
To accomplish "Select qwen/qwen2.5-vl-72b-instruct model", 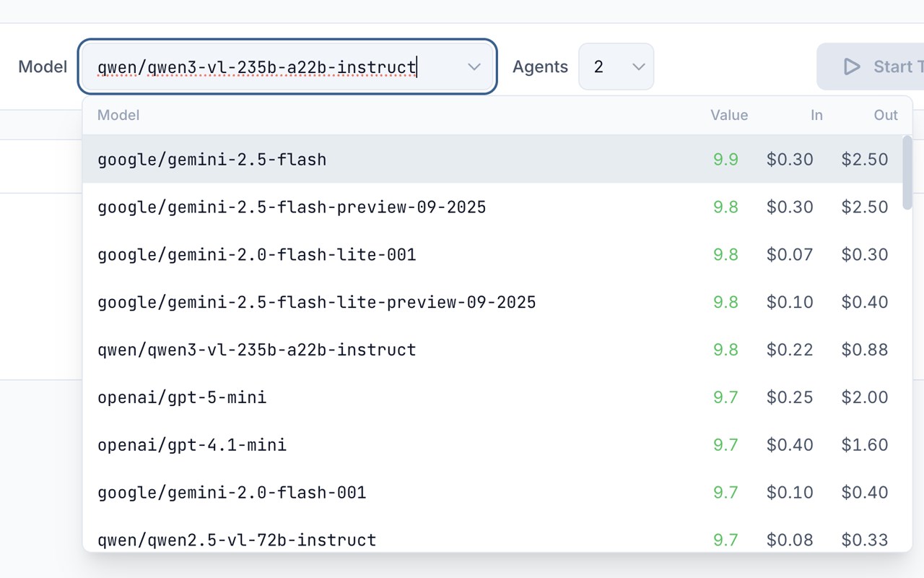I will (x=237, y=539).
